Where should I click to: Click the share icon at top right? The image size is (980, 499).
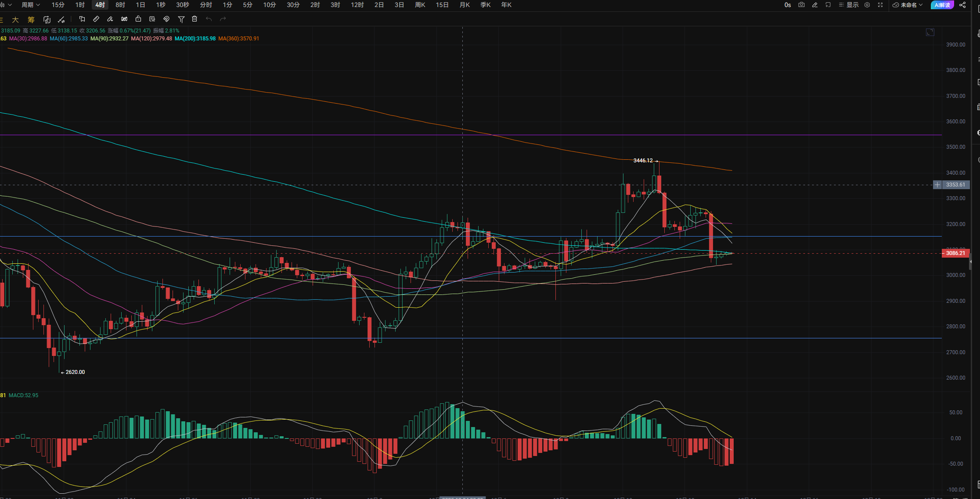click(962, 5)
